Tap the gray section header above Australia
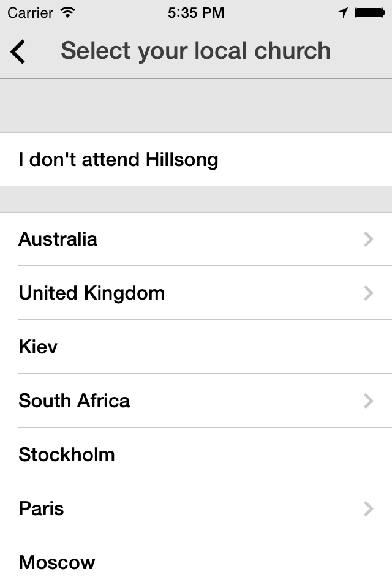 click(196, 199)
